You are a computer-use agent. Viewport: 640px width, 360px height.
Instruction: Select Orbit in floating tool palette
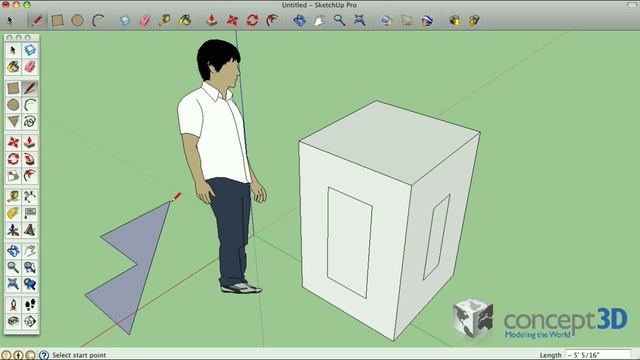click(13, 251)
